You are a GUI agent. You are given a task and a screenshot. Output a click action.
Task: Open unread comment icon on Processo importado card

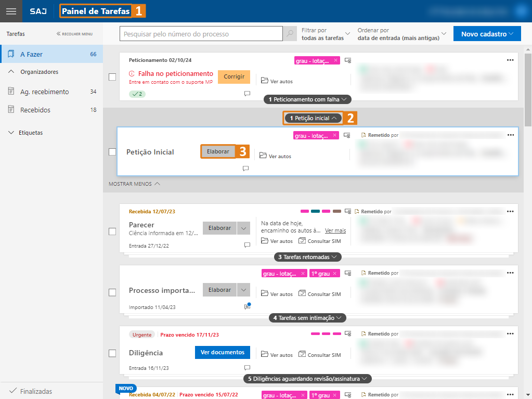click(248, 306)
